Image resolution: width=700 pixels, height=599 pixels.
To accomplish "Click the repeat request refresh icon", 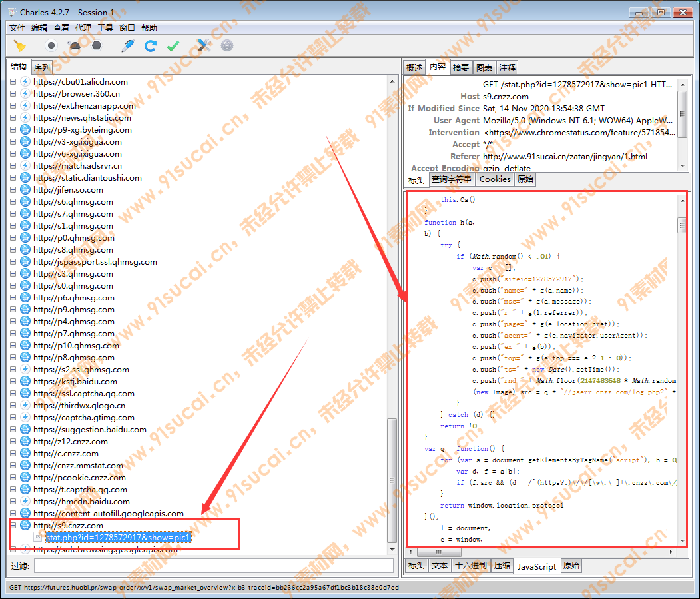I will (151, 45).
